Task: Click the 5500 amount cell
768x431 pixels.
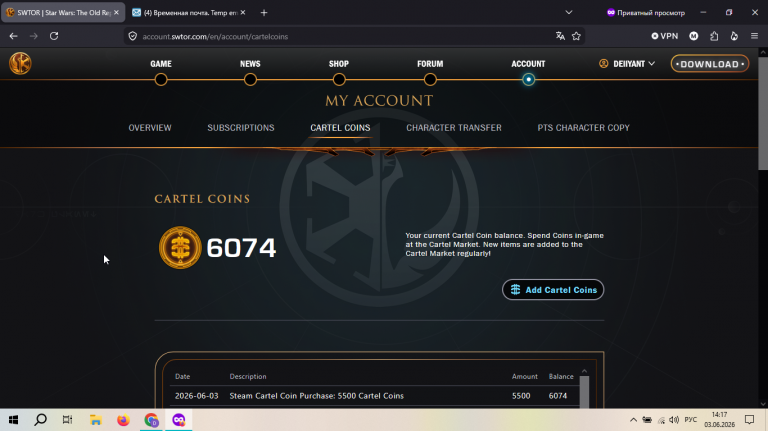Action: (521, 396)
